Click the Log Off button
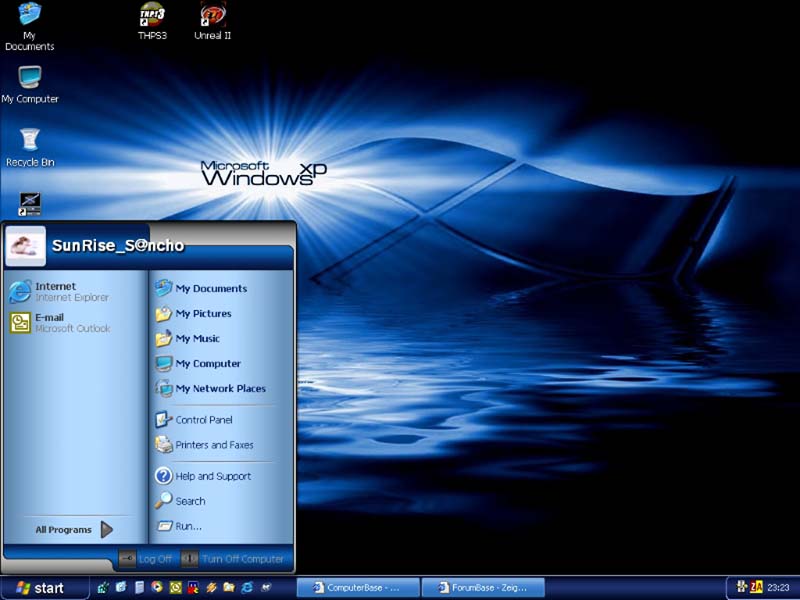Image resolution: width=800 pixels, height=600 pixels. pyautogui.click(x=146, y=559)
